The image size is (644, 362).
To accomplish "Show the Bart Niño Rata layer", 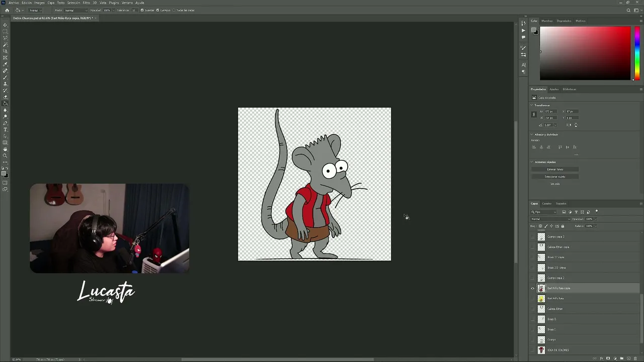I will pyautogui.click(x=533, y=299).
